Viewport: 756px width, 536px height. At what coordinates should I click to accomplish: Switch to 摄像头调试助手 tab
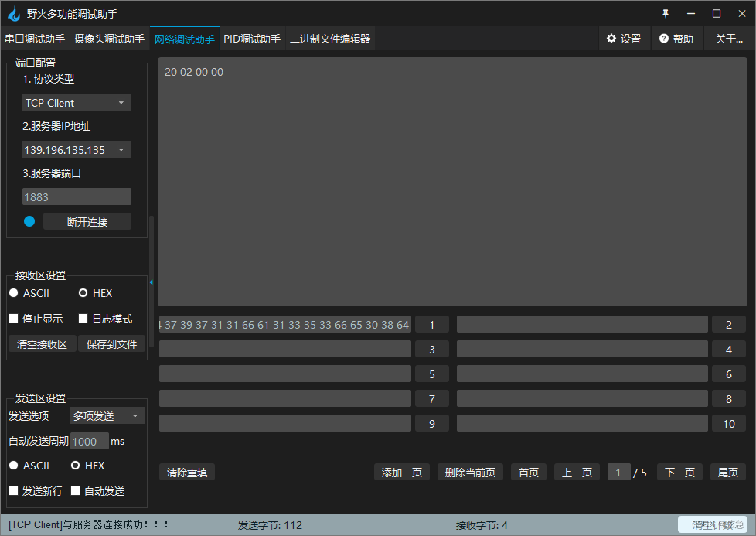point(109,39)
